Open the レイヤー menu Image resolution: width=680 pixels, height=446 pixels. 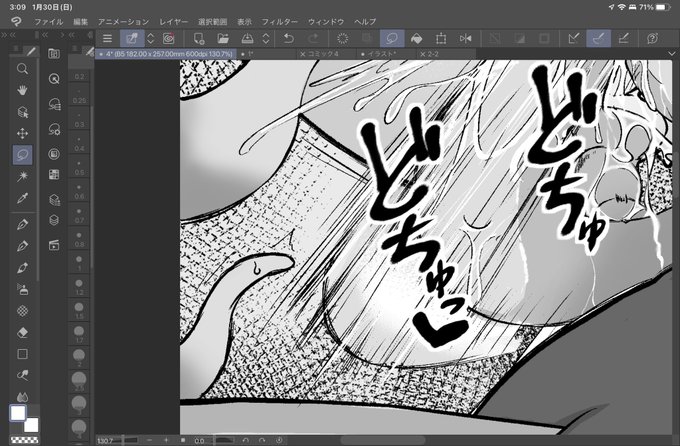173,21
